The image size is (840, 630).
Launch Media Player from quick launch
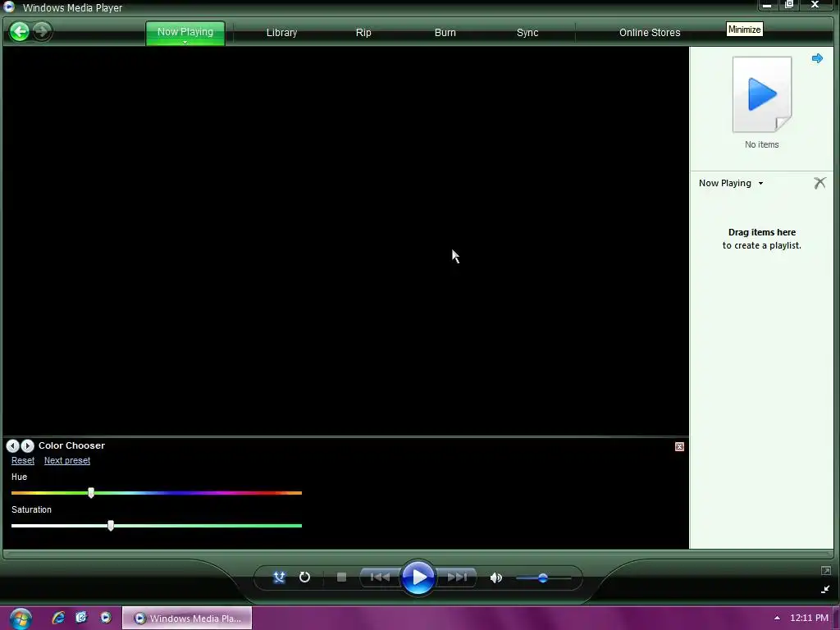[x=106, y=618]
